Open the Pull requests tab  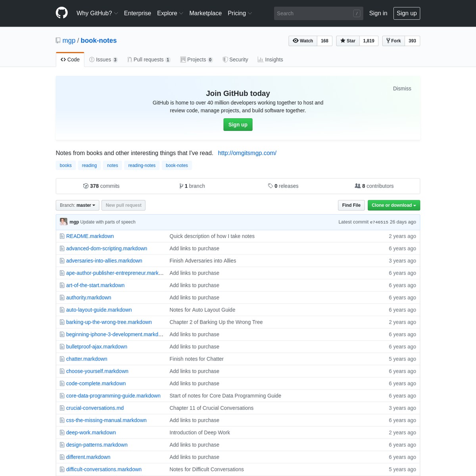(149, 59)
